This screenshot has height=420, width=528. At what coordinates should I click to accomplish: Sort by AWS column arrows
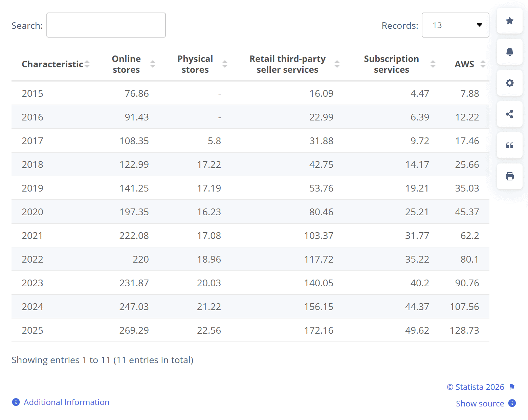483,64
